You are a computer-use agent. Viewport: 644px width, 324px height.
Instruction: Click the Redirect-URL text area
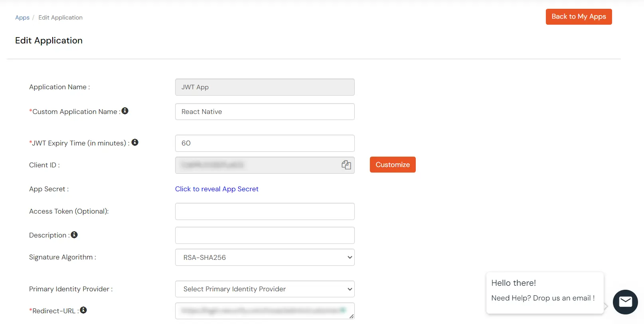point(265,311)
